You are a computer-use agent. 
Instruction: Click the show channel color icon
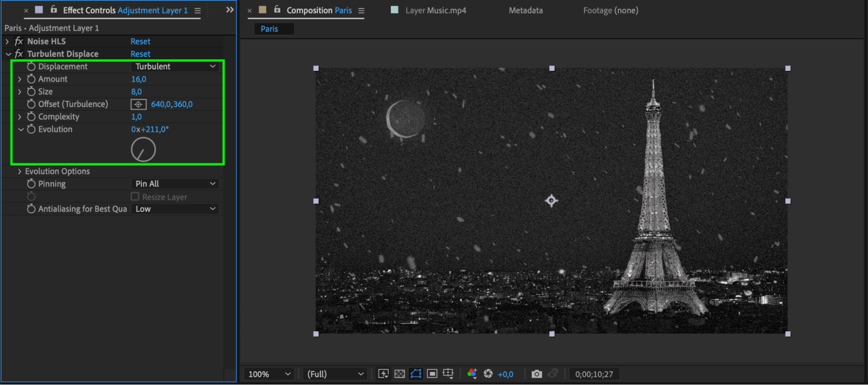point(472,374)
